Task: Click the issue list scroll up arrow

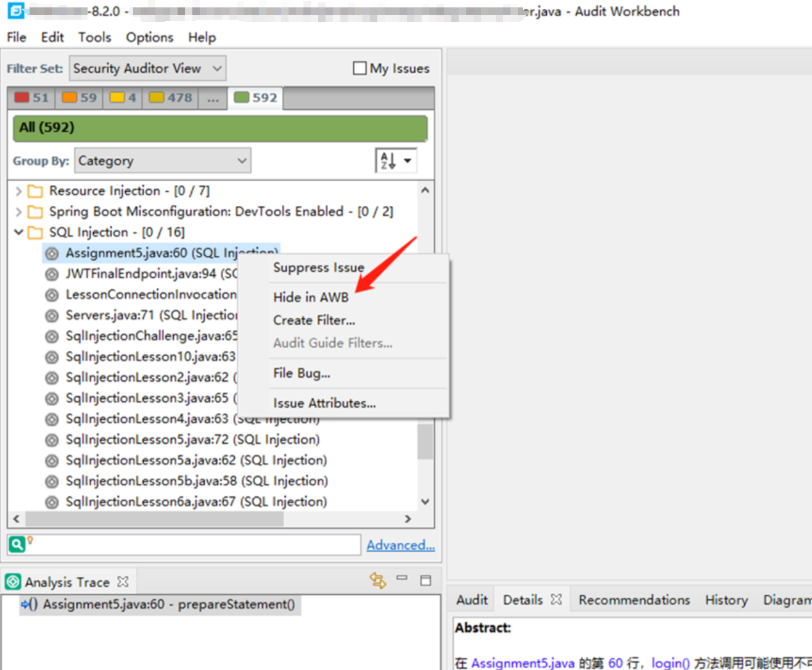Action: (x=425, y=190)
